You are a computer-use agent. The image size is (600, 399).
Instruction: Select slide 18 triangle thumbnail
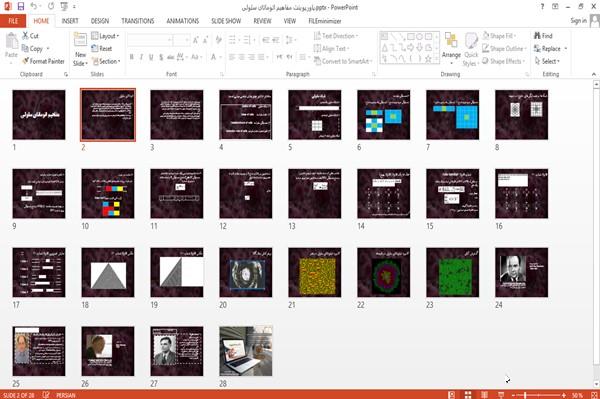(108, 272)
